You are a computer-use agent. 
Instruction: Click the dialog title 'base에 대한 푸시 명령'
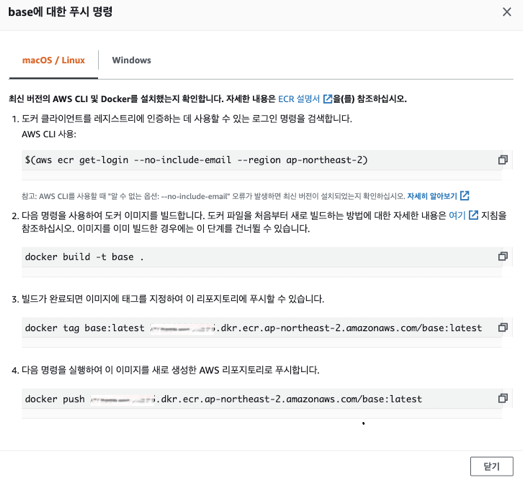(x=60, y=12)
